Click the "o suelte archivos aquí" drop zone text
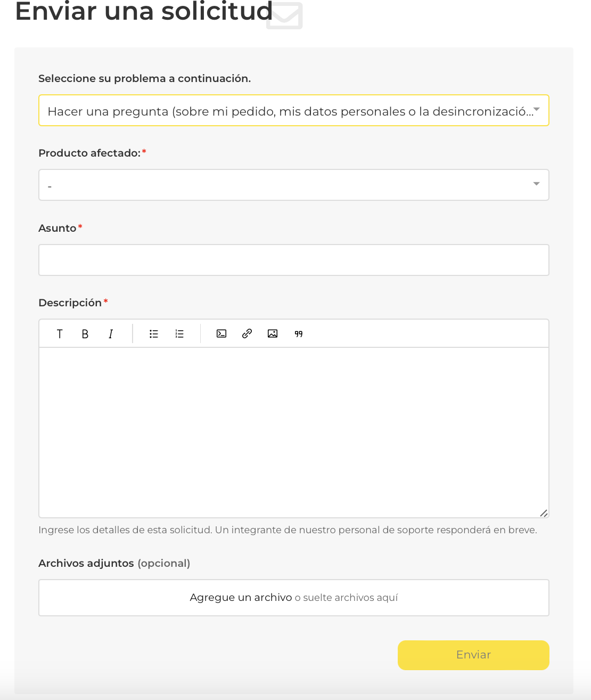This screenshot has width=591, height=700. tap(347, 598)
